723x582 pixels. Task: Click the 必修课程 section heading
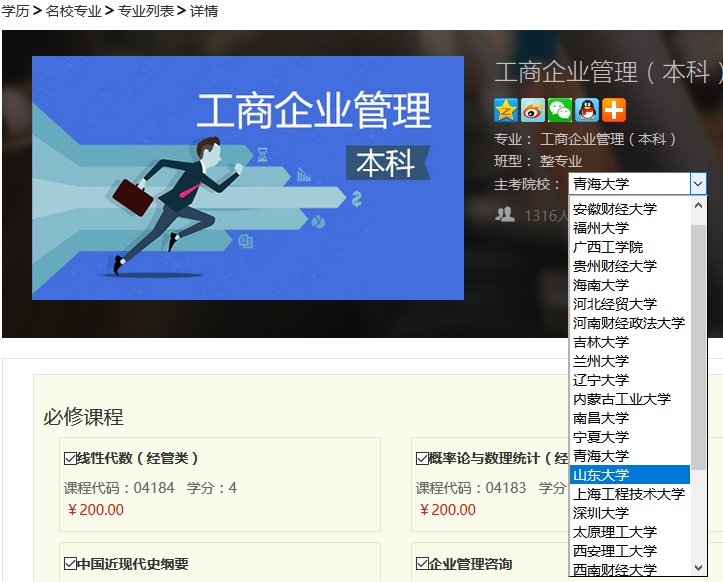click(83, 417)
